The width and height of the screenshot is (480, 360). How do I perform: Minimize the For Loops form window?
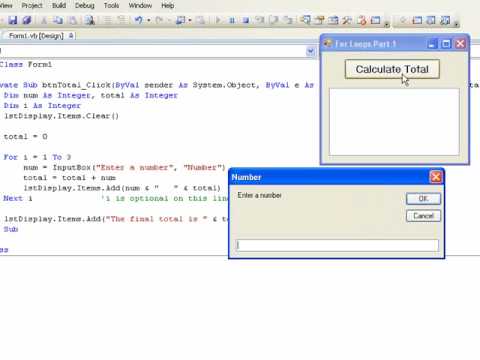[432, 44]
